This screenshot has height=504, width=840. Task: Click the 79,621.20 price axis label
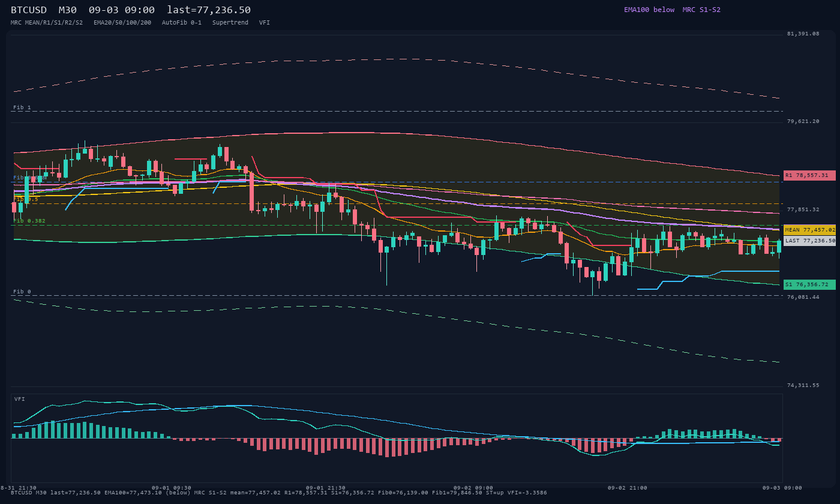click(803, 121)
